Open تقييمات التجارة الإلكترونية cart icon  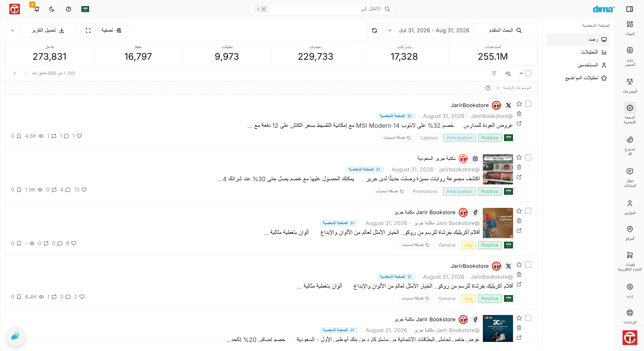pyautogui.click(x=630, y=255)
